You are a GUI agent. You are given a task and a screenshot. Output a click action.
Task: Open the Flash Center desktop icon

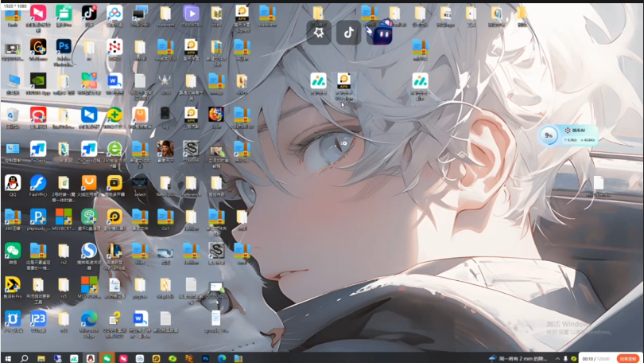click(37, 183)
